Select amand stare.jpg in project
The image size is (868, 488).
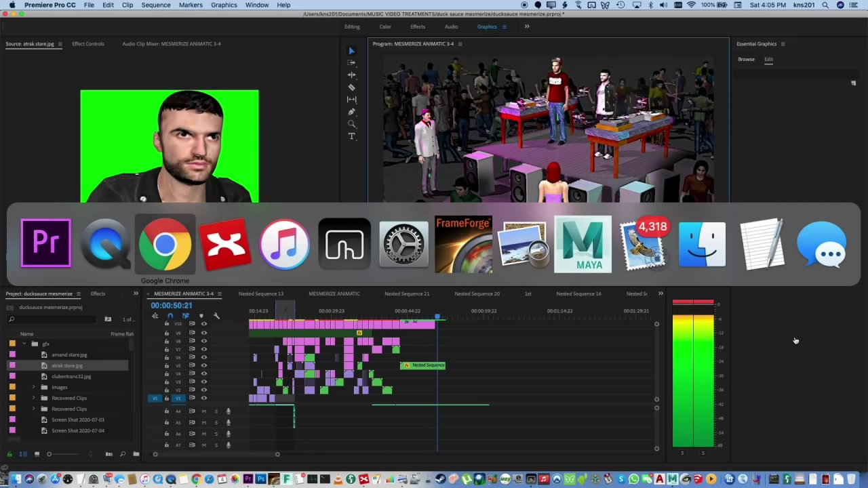point(69,354)
